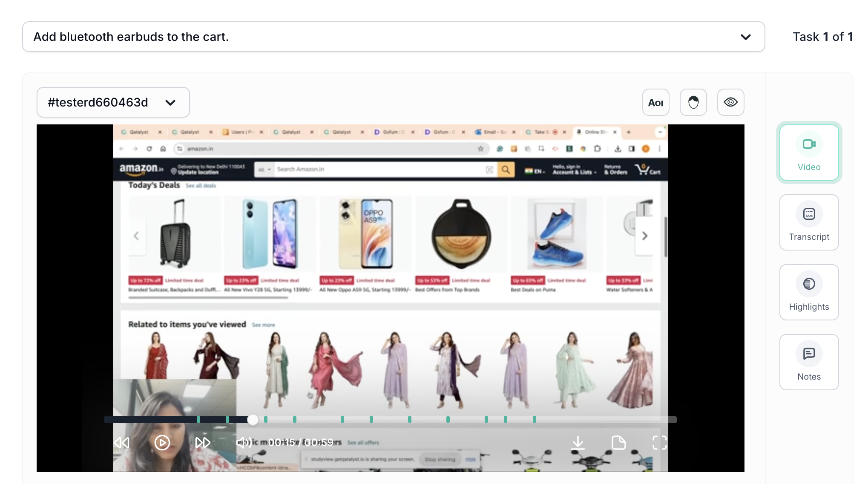Fast-forward the video playback
Viewport: 868px width, 484px height.
(x=203, y=443)
